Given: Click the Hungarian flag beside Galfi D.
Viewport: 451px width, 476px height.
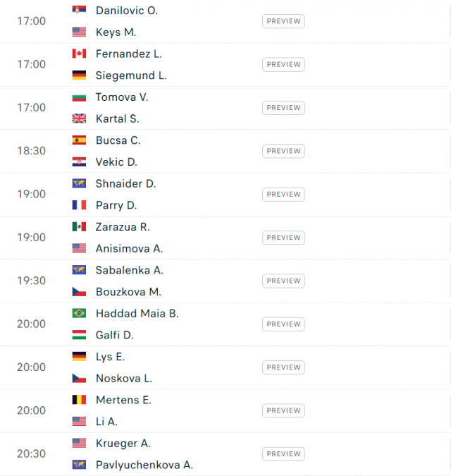Looking at the screenshot, I should point(79,335).
